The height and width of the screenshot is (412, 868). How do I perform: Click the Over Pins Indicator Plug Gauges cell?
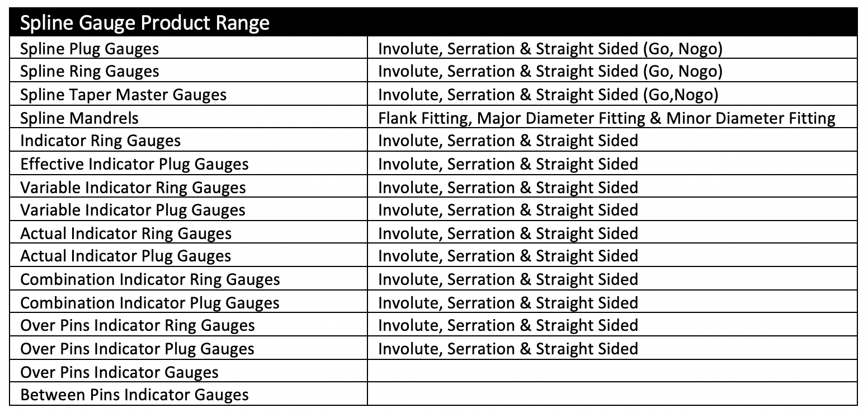click(188, 348)
